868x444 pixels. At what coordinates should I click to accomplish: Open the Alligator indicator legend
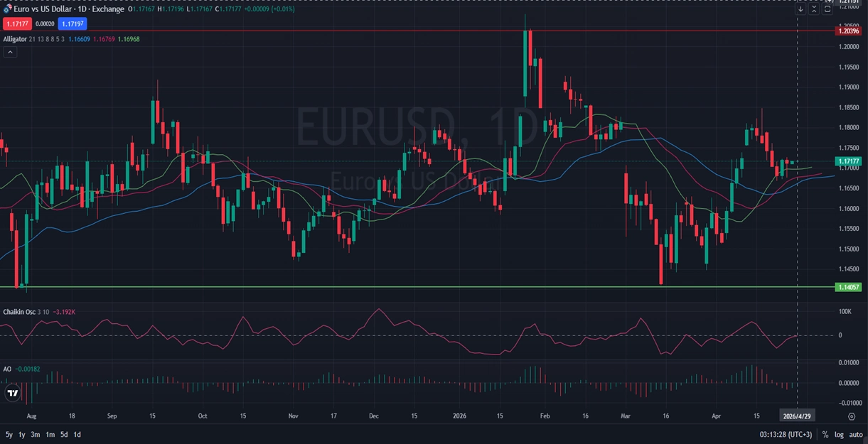pos(15,39)
